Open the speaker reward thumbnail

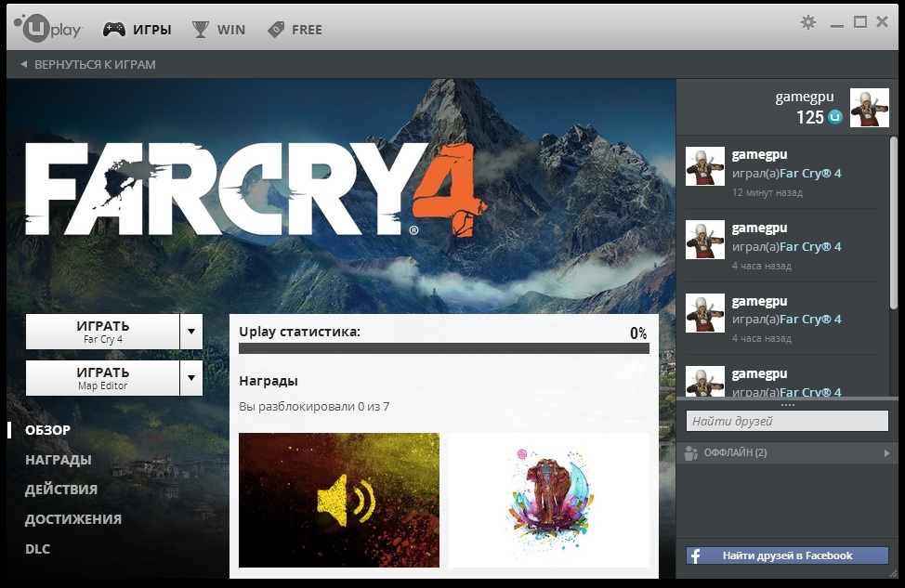pyautogui.click(x=339, y=501)
